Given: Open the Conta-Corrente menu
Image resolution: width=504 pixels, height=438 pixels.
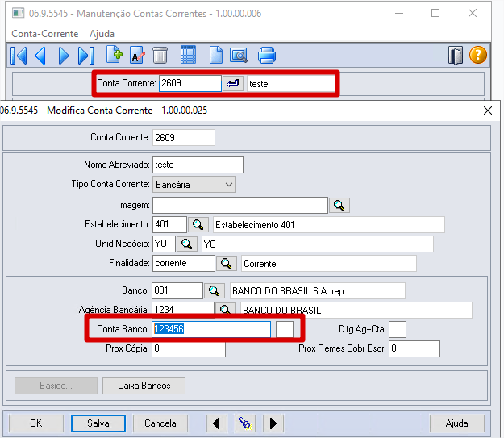Looking at the screenshot, I should [x=45, y=34].
